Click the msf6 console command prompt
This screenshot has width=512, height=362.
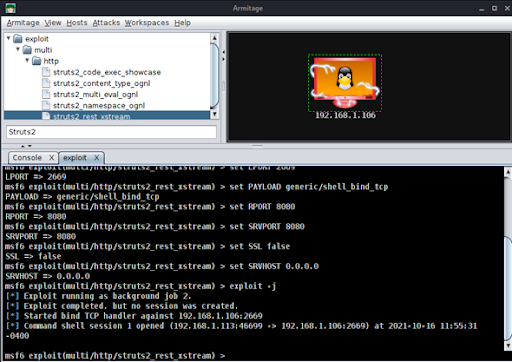115,356
